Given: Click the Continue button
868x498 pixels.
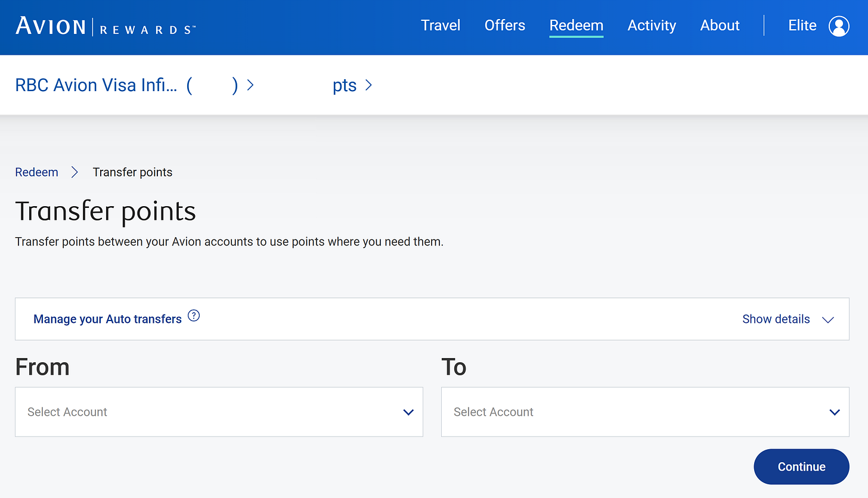Looking at the screenshot, I should (801, 466).
